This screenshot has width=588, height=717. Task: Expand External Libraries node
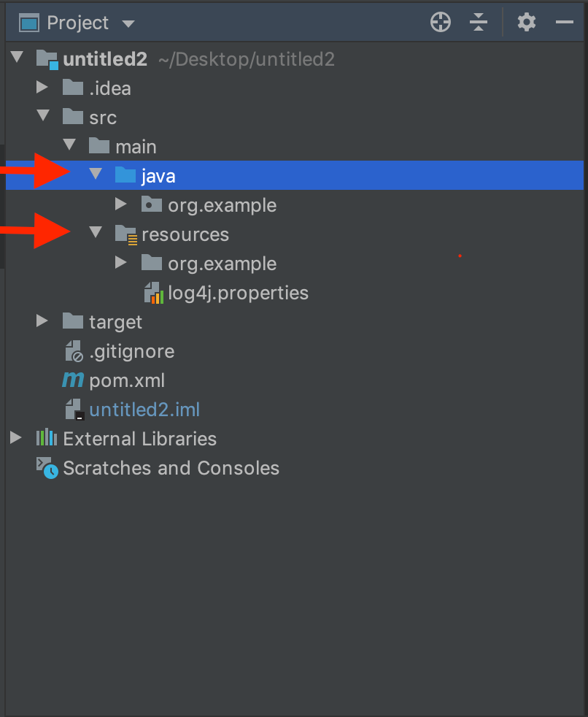point(15,438)
